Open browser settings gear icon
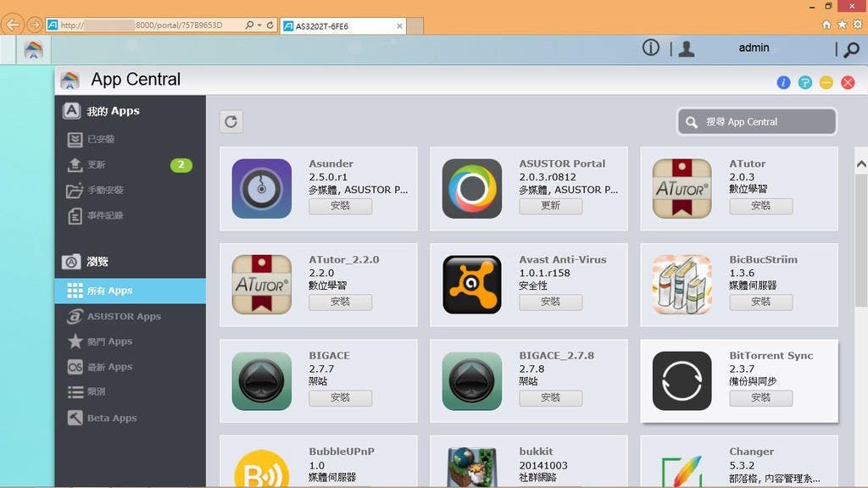Viewport: 868px width, 488px height. point(858,25)
